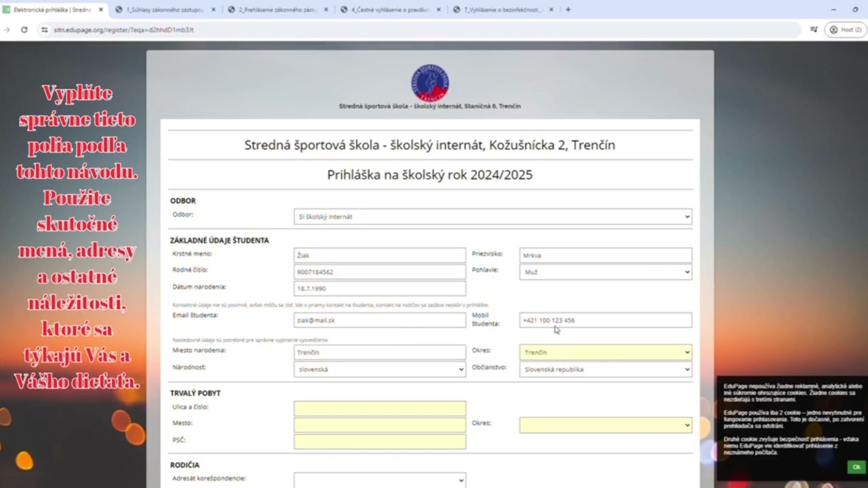Click the browser address bar URL
868x488 pixels.
pyautogui.click(x=123, y=30)
